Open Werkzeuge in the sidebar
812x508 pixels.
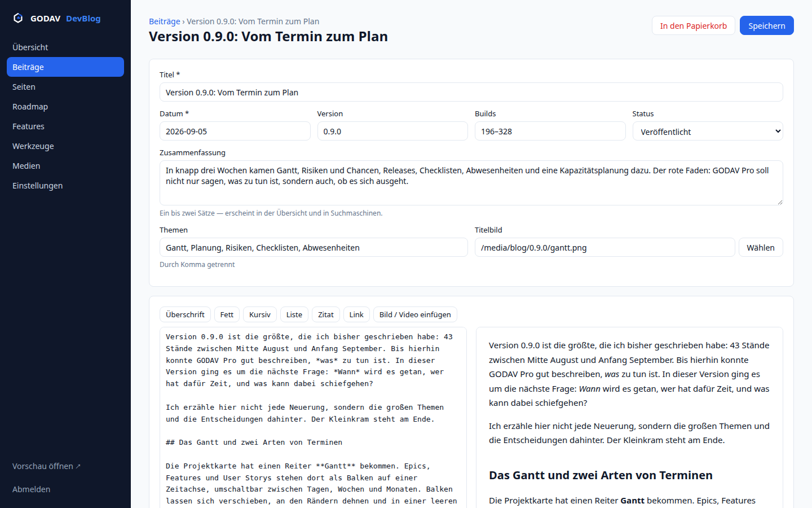click(65, 146)
